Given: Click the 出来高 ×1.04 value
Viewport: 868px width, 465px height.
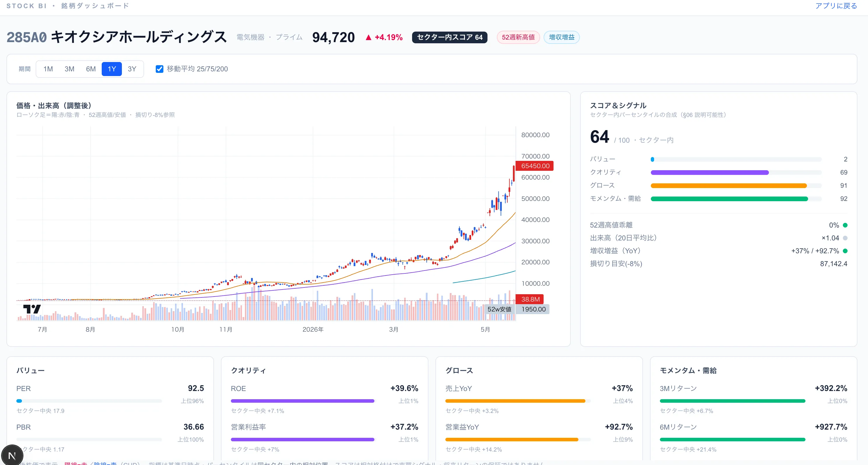Looking at the screenshot, I should pyautogui.click(x=830, y=238).
